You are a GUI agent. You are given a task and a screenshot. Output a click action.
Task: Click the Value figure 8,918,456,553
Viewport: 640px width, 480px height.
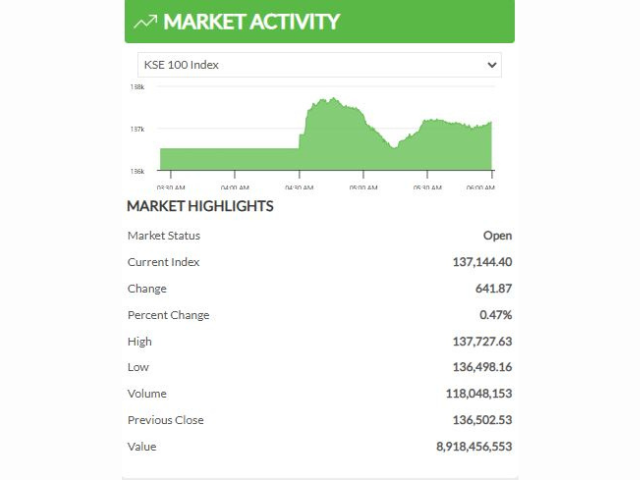click(x=474, y=447)
